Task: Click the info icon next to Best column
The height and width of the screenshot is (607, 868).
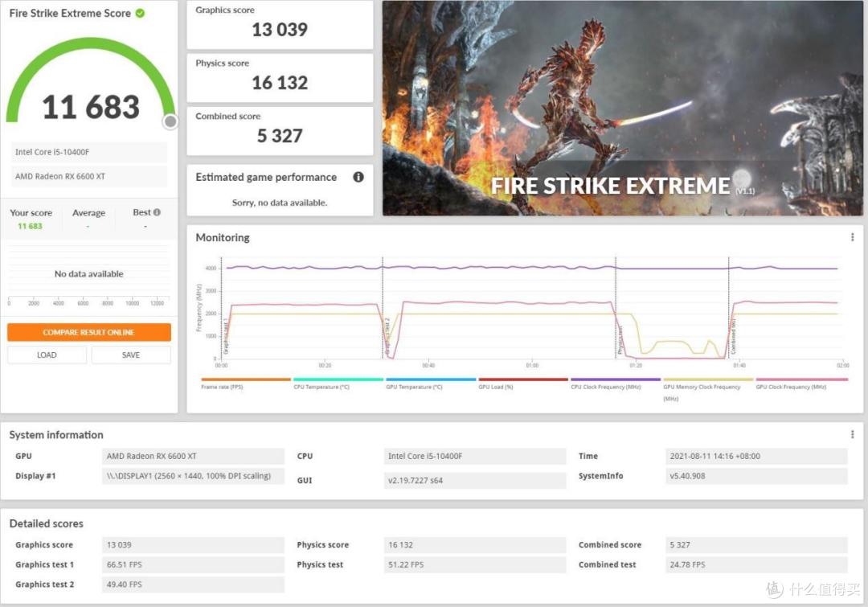Action: (158, 211)
